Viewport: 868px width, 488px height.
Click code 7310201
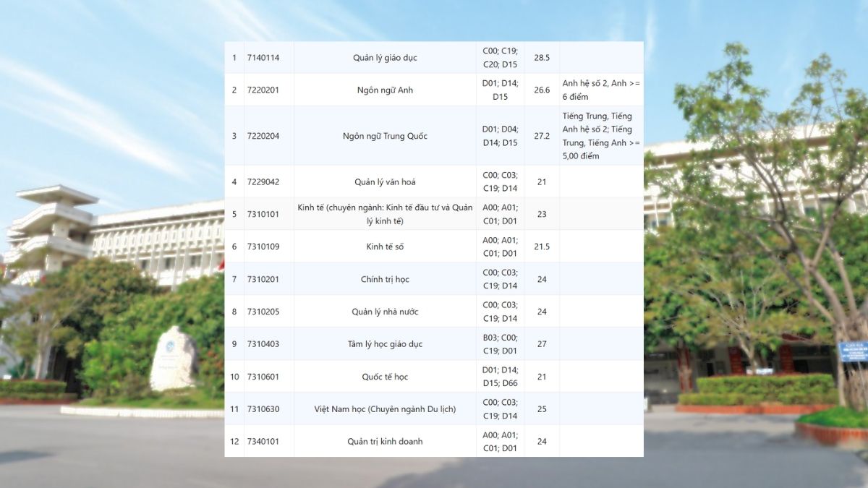(x=263, y=279)
